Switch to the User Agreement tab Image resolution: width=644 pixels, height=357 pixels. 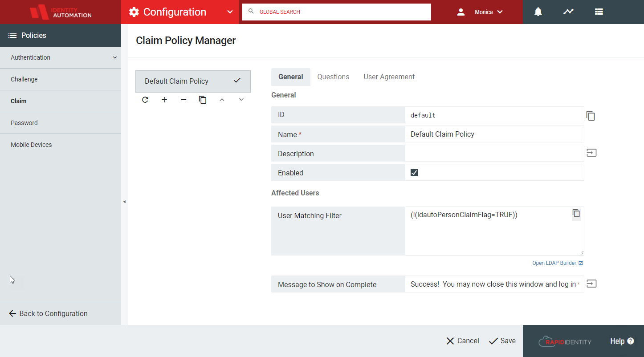(389, 77)
